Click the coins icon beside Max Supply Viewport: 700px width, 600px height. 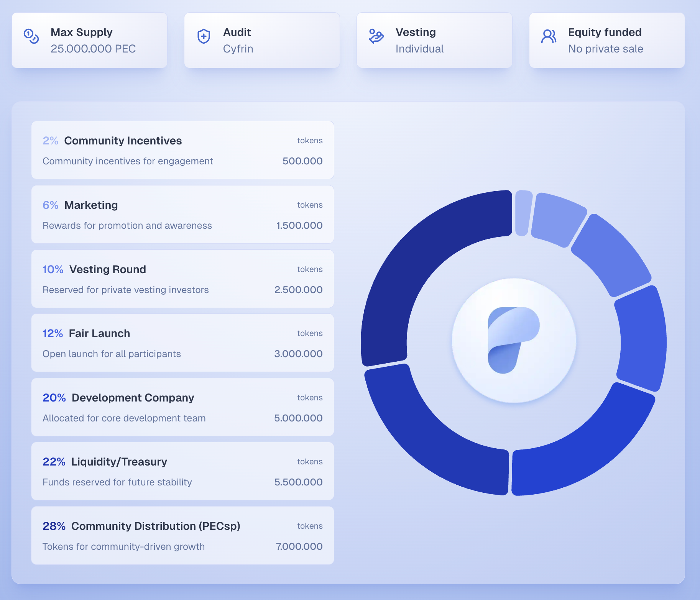coord(31,36)
